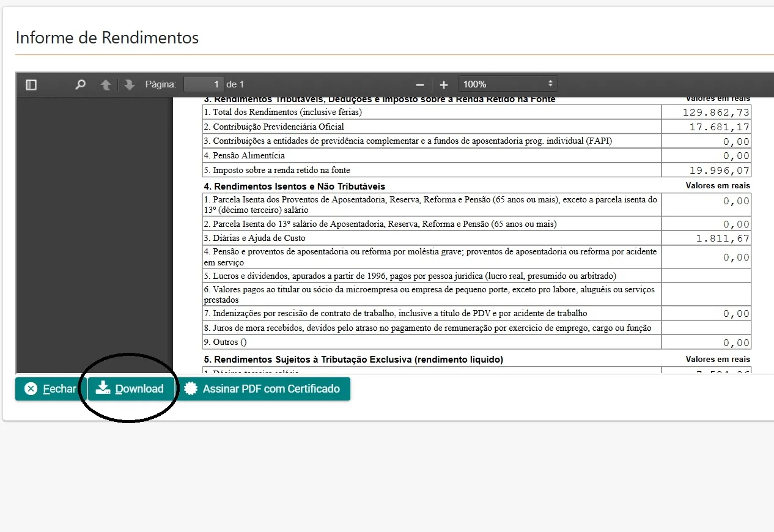
Task: Zoom into the PDF document
Action: pos(443,84)
